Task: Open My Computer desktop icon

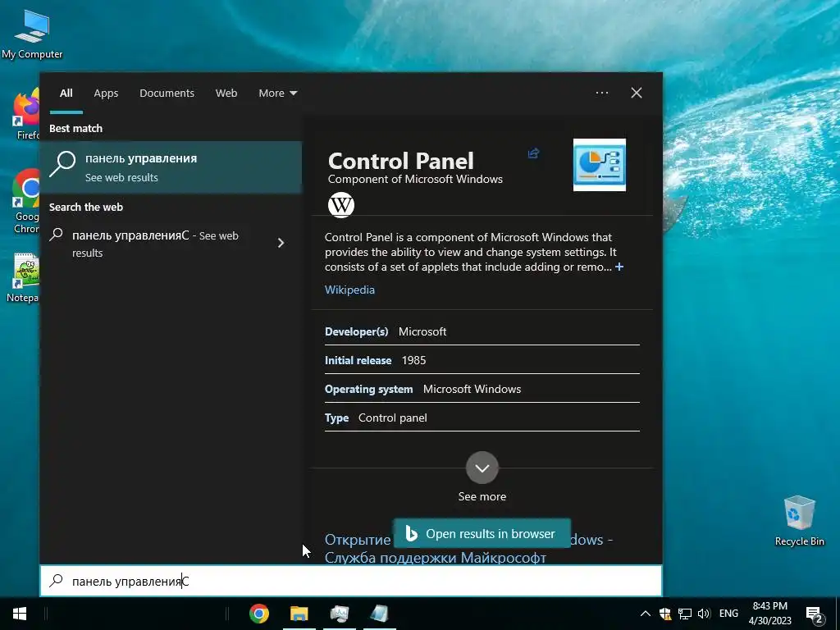Action: tap(32, 34)
